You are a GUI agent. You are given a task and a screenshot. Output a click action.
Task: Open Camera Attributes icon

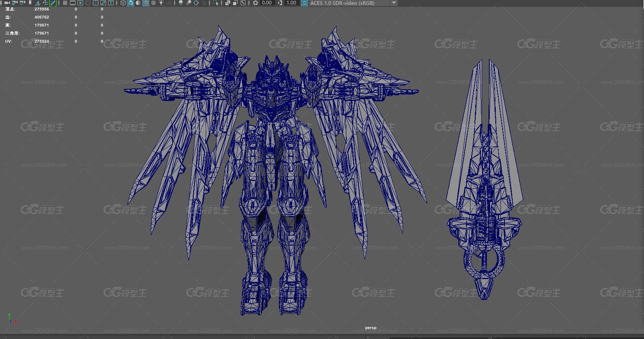22,3
